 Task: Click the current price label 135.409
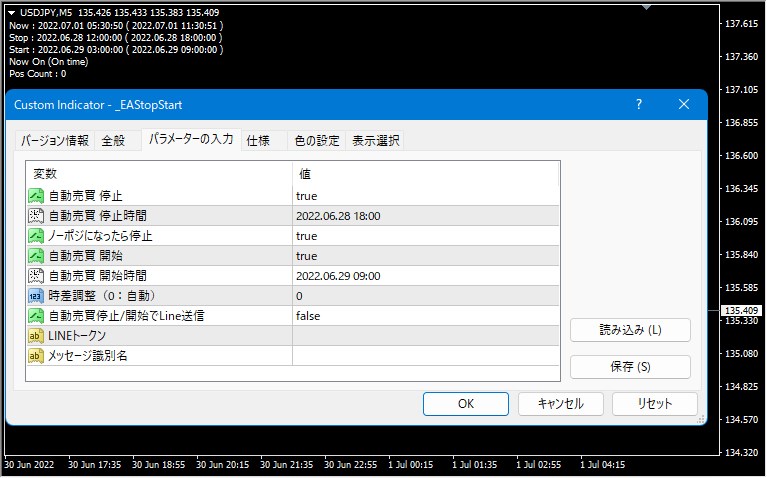click(742, 311)
